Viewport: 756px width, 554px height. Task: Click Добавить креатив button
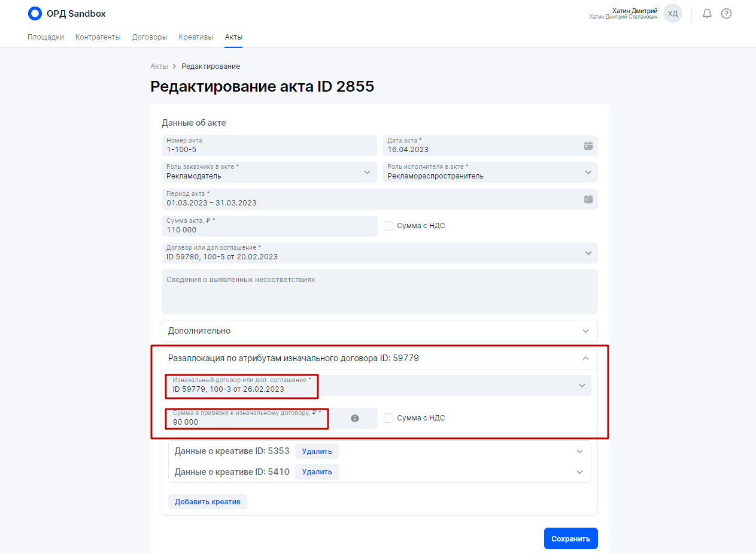coord(207,502)
